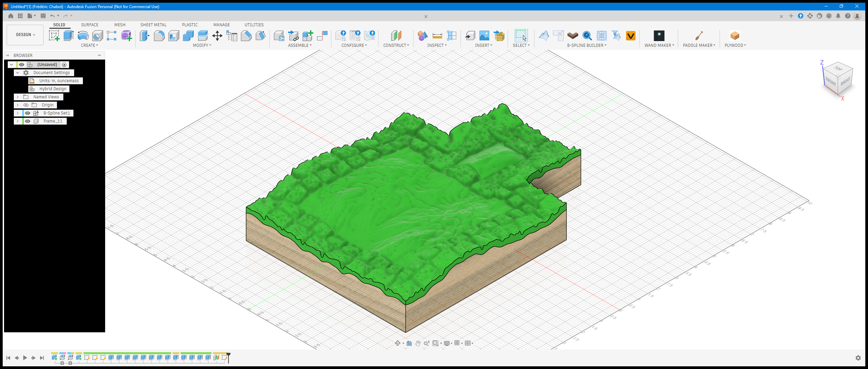868x369 pixels.
Task: Toggle visibility of the Unsaved root
Action: 22,65
